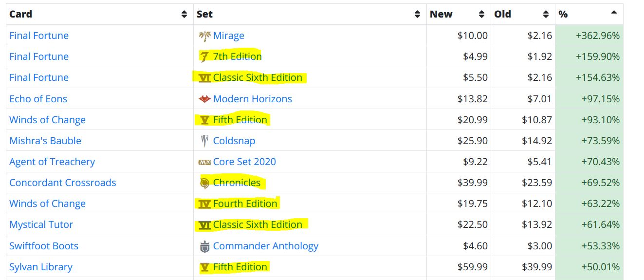Click the Modern Horizons set icon

204,99
